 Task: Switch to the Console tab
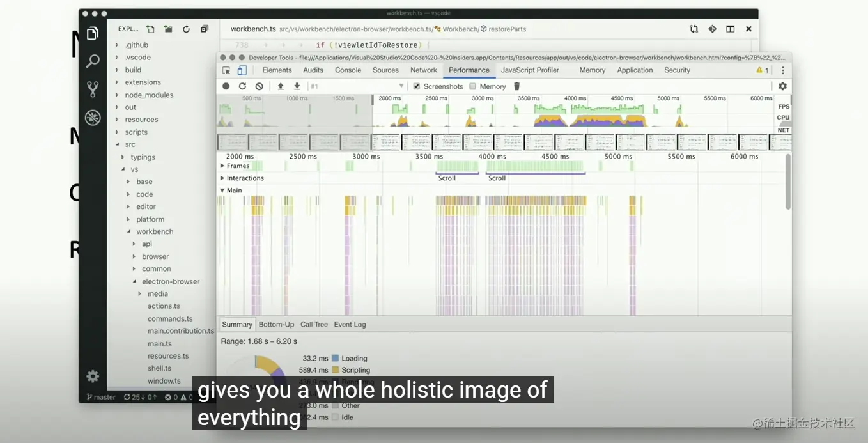pyautogui.click(x=348, y=70)
